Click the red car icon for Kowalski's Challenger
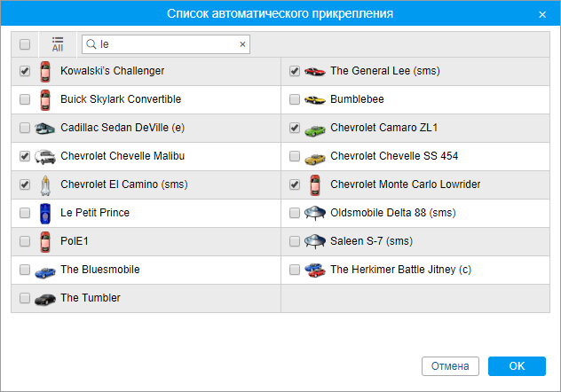The image size is (561, 392). click(45, 71)
